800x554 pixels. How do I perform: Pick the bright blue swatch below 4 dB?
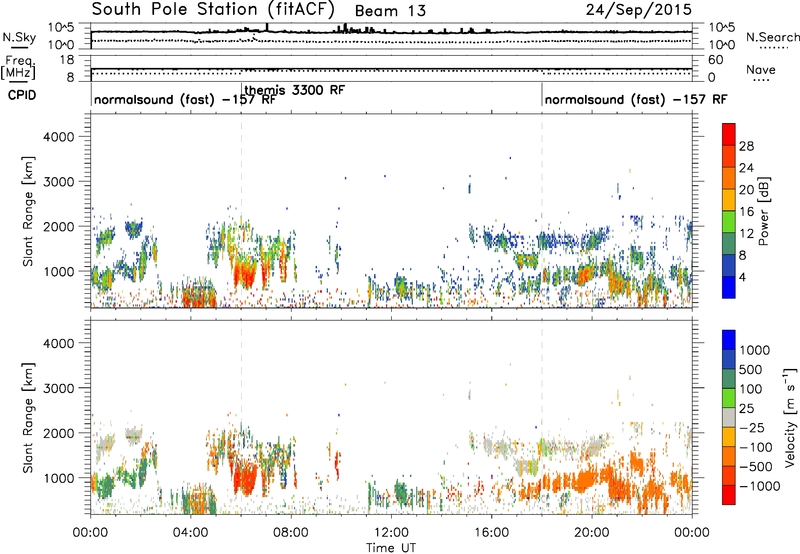pyautogui.click(x=729, y=287)
